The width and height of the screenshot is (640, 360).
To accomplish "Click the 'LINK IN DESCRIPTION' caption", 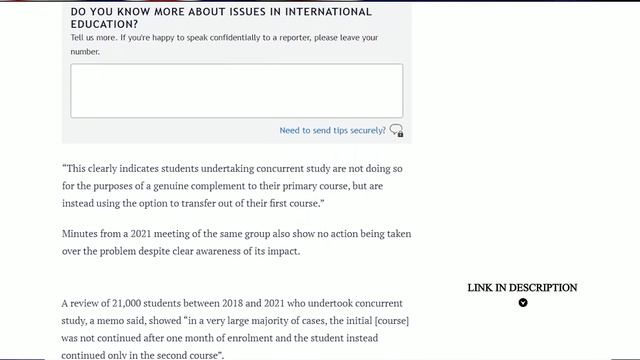I will coord(522,287).
